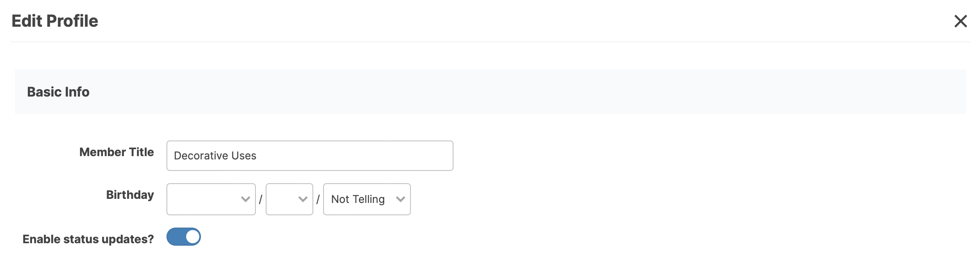980x258 pixels.
Task: Open the birthday month dropdown
Action: pos(211,199)
